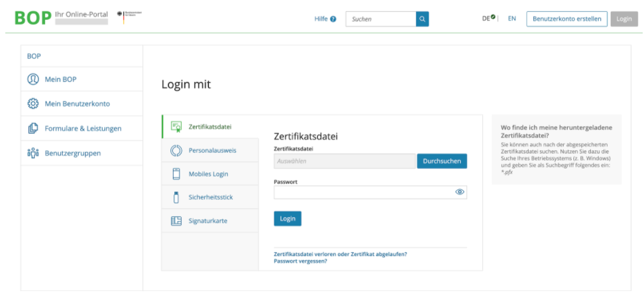644x307 pixels.
Task: Open Formulare & Leistungen
Action: coord(81,128)
